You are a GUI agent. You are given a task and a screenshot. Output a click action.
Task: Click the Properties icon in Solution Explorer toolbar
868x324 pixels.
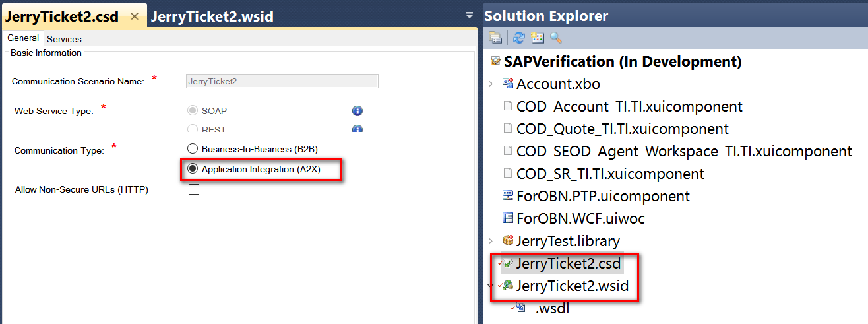pos(495,38)
